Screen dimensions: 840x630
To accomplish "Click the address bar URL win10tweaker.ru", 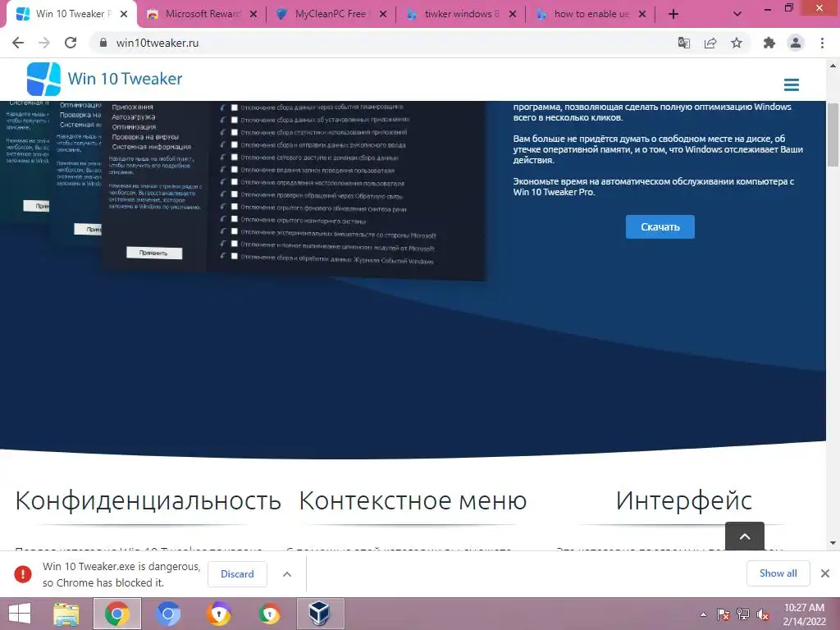I will pos(157,43).
